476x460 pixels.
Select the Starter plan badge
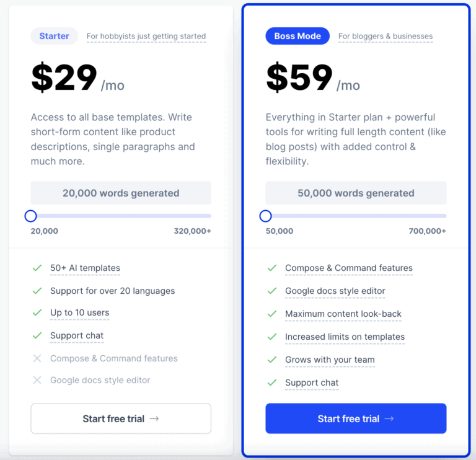(55, 36)
